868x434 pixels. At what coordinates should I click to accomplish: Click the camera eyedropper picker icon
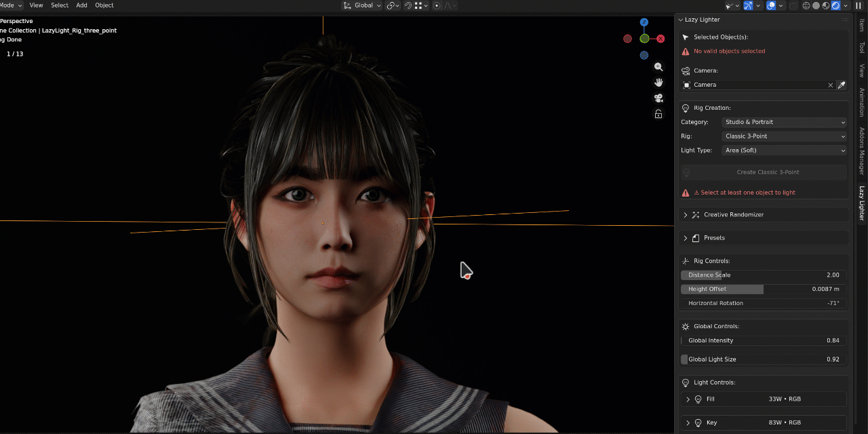tap(842, 85)
